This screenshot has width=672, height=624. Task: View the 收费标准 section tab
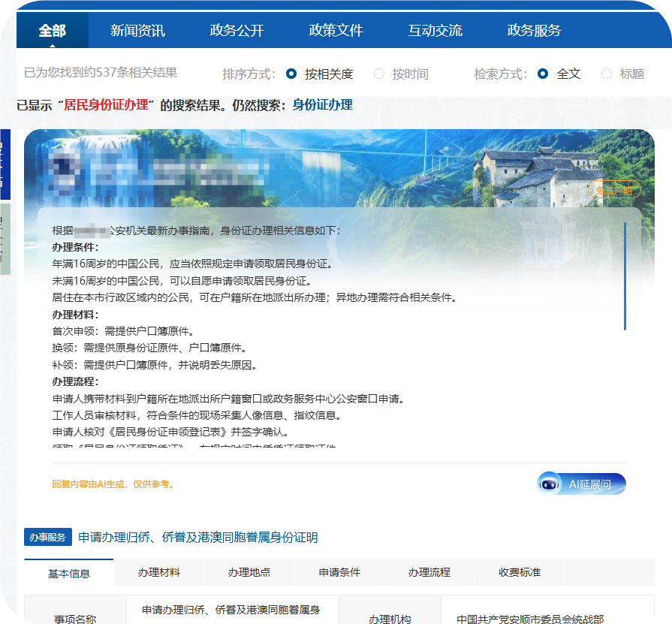pos(520,572)
